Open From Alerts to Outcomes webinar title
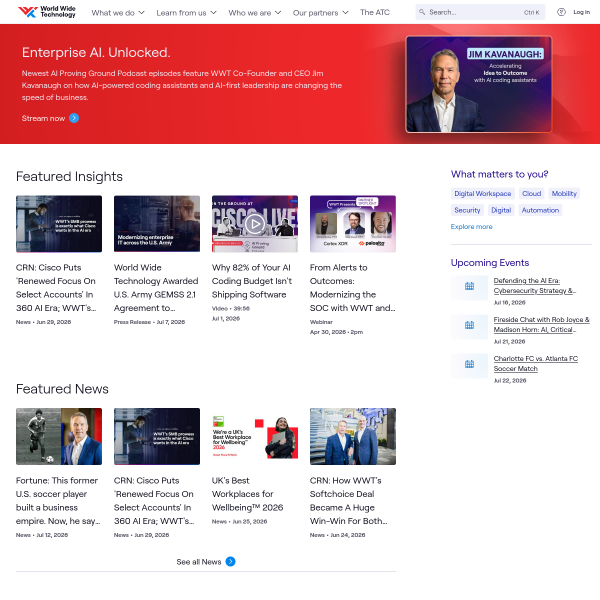 tap(352, 288)
